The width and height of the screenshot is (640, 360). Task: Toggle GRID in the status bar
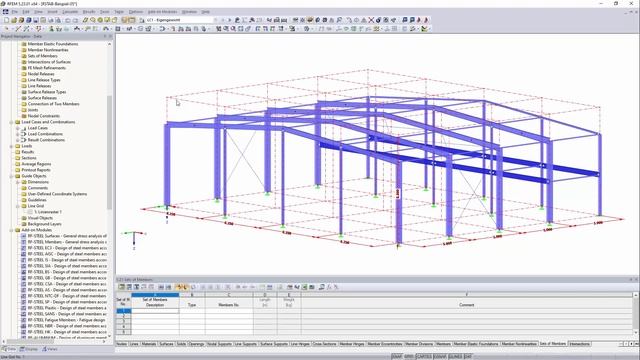pyautogui.click(x=409, y=357)
